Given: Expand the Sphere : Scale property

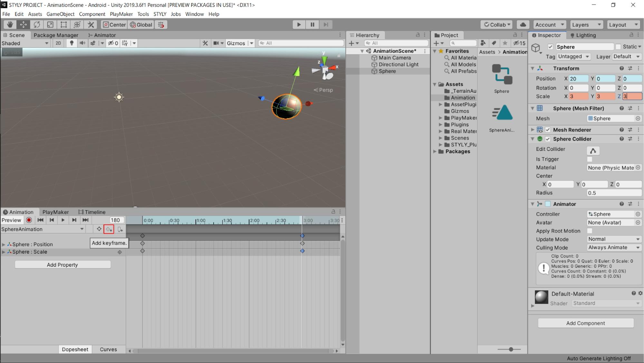Looking at the screenshot, I should (x=4, y=252).
